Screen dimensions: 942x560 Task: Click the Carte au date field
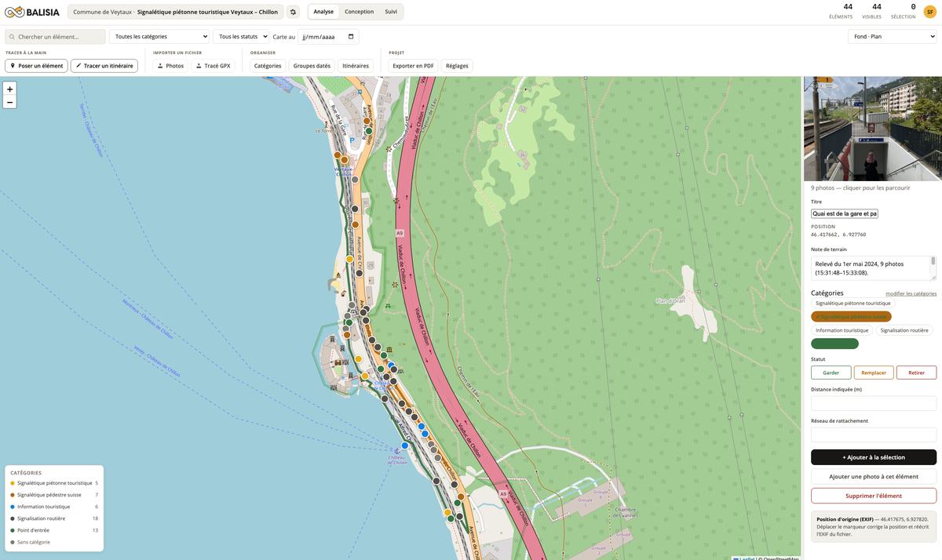tap(328, 37)
